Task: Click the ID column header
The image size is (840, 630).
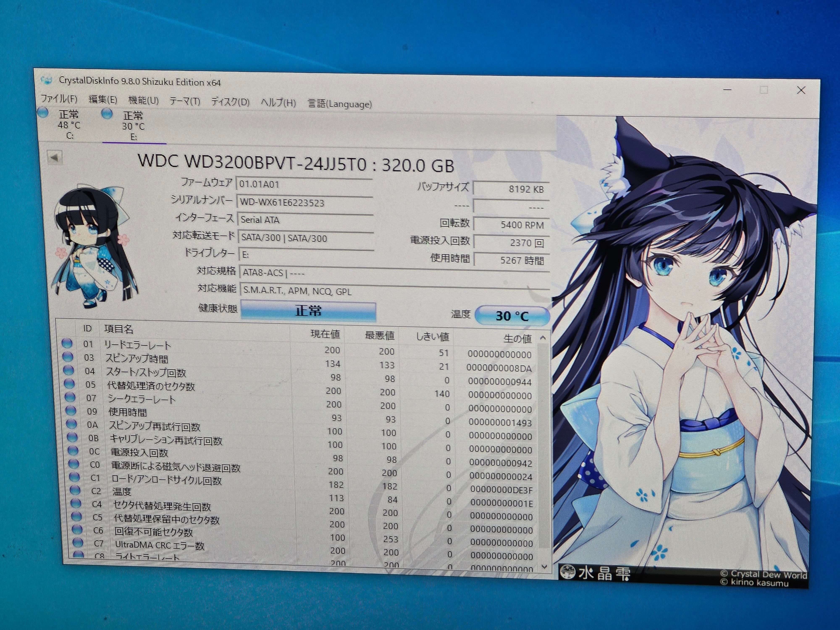Action: [87, 328]
